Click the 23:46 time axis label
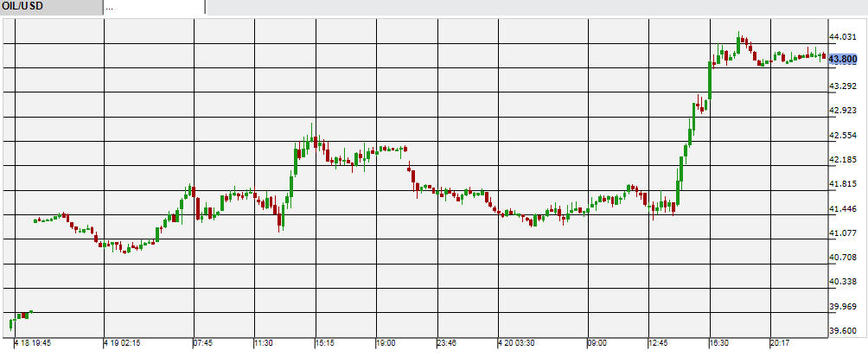Viewport: 868px width, 357px height. [x=447, y=343]
